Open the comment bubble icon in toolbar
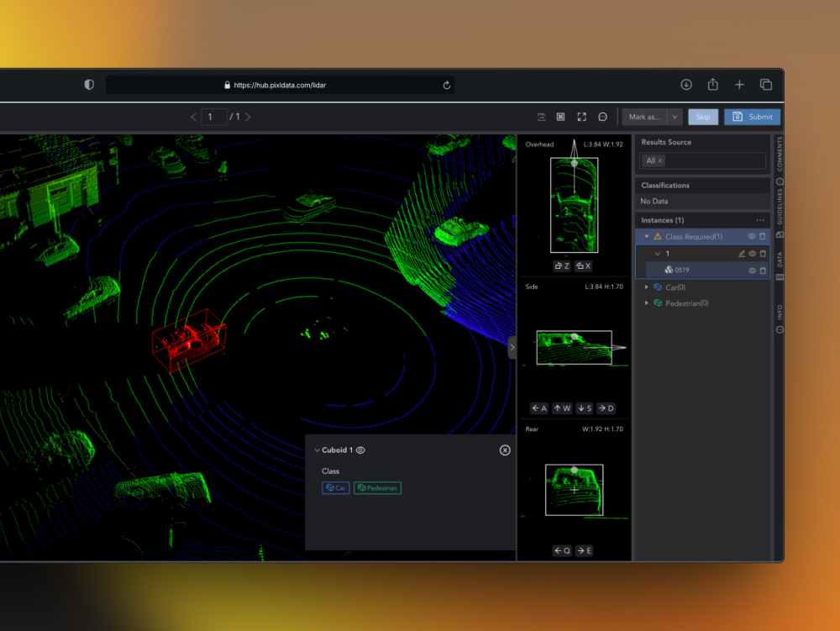Image resolution: width=840 pixels, height=631 pixels. [x=602, y=117]
